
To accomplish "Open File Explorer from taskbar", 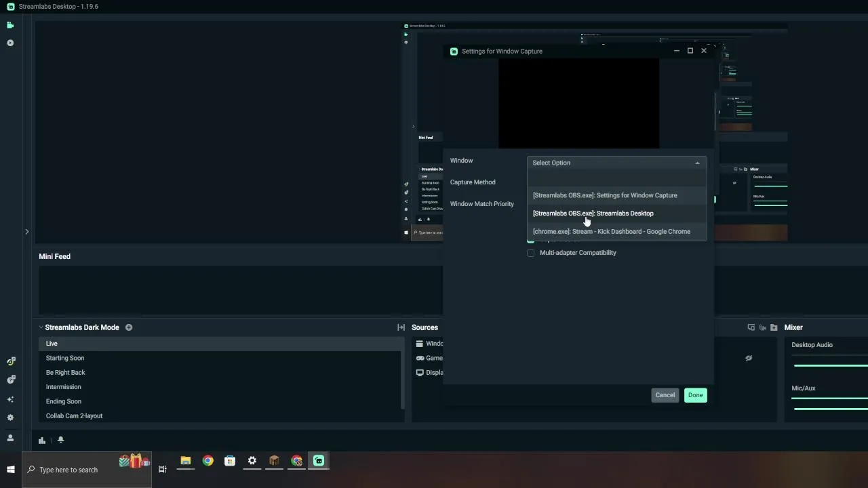I will pyautogui.click(x=185, y=461).
